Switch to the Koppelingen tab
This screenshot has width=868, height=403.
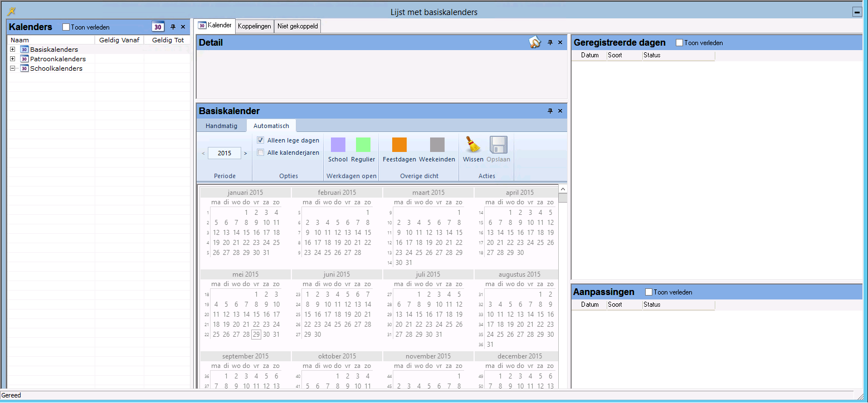[x=254, y=26]
